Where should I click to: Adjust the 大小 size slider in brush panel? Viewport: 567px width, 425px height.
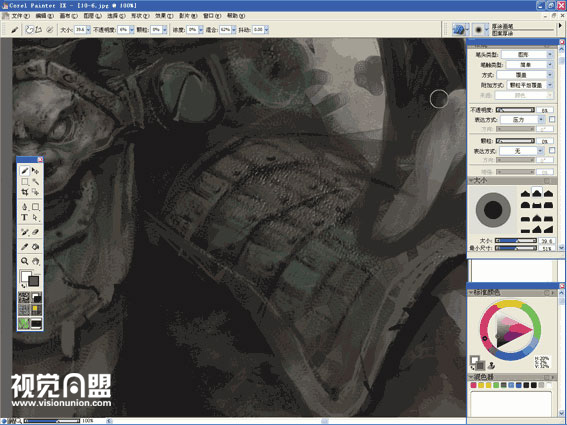[516, 241]
